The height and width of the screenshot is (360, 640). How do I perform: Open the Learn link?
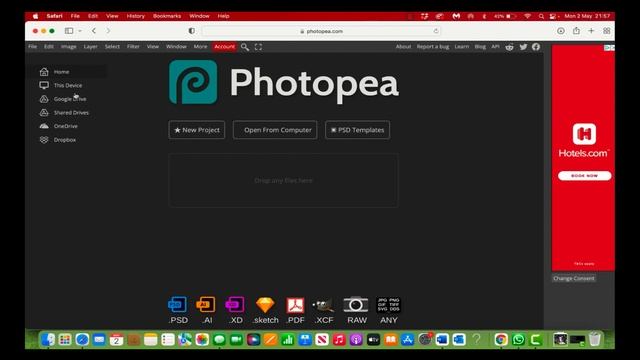(x=462, y=47)
